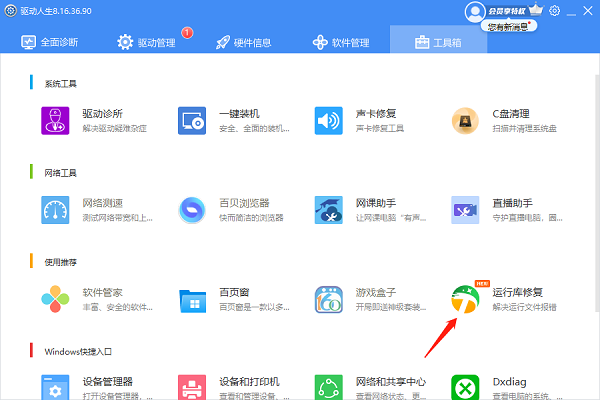Open the Dxdiag green X icon
The height and width of the screenshot is (400, 600).
(x=465, y=387)
